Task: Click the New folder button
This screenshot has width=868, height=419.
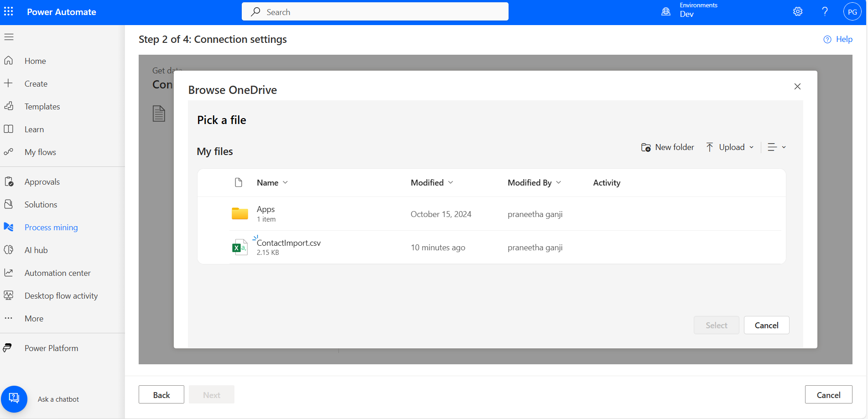Action: pos(668,147)
